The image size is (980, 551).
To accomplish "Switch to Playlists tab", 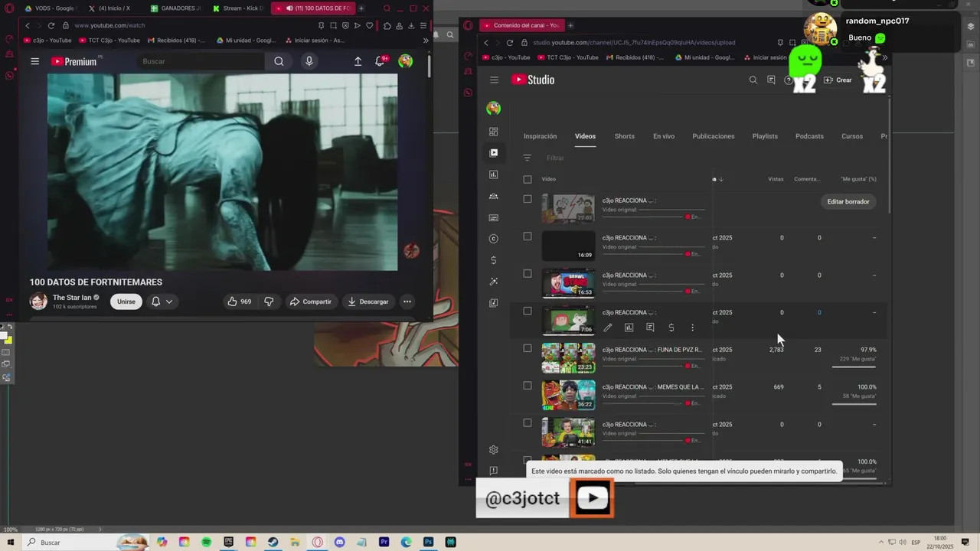I will click(x=765, y=136).
